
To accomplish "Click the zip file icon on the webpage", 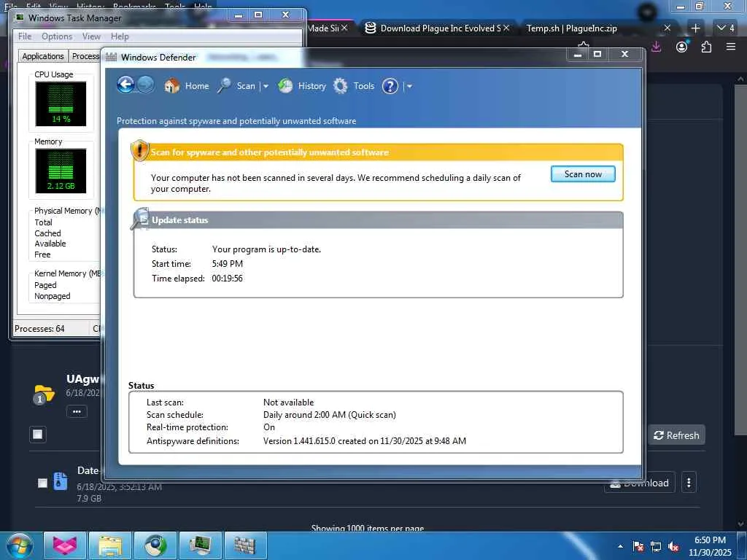I will (60, 481).
